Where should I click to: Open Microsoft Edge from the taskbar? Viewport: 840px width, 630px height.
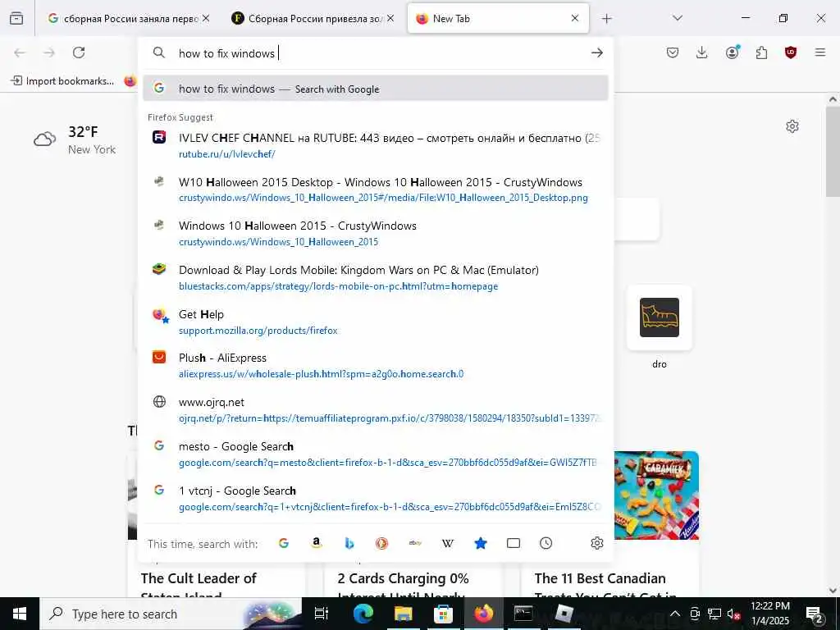pos(363,614)
